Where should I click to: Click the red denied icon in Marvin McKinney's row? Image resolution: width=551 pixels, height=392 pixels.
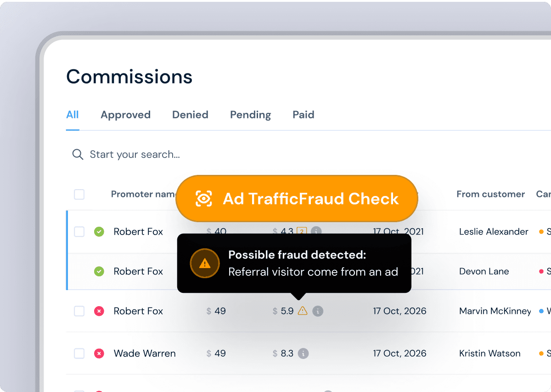[x=99, y=311]
